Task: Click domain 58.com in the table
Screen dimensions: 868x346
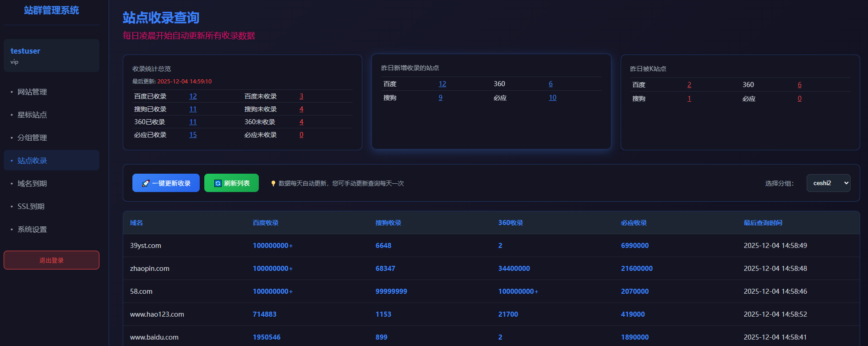Action: pyautogui.click(x=141, y=291)
